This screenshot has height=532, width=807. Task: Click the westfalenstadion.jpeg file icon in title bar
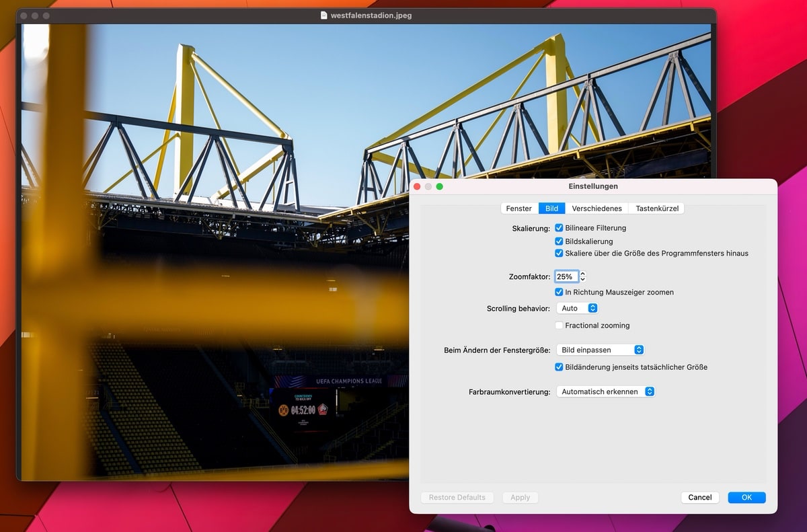click(x=324, y=15)
